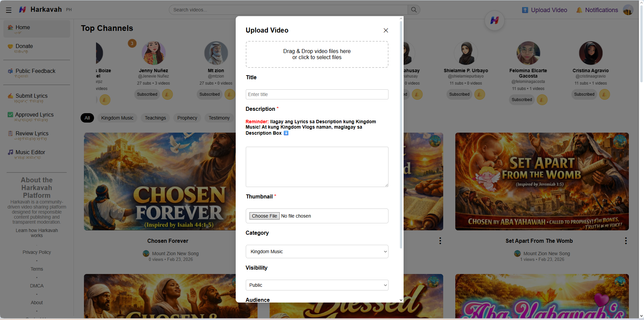The height and width of the screenshot is (320, 644).
Task: Select the Home icon in the sidebar
Action: click(10, 27)
